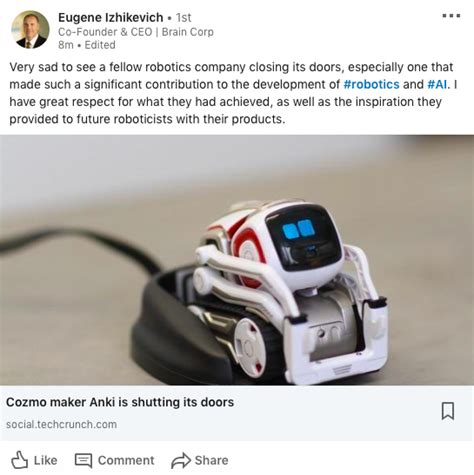
Task: Click the Share label
Action: pos(211,460)
